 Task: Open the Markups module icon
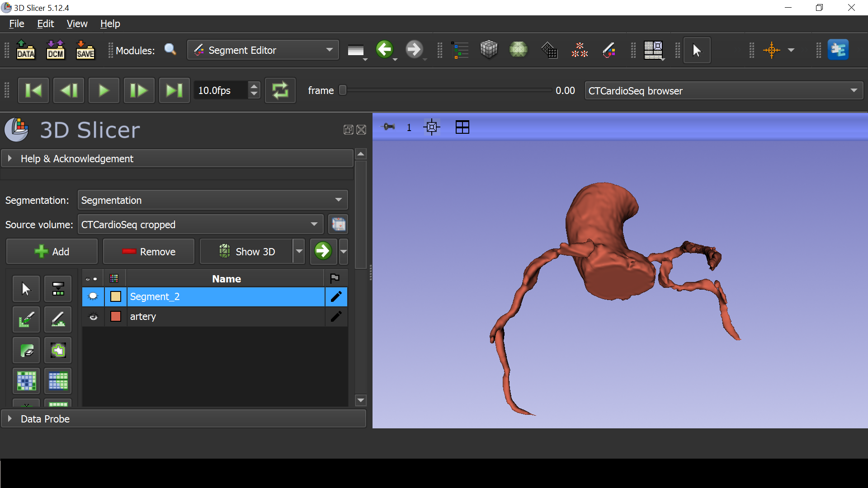580,50
